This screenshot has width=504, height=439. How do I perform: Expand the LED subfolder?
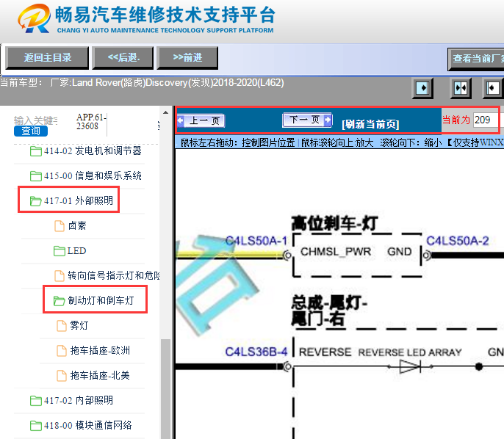(76, 251)
